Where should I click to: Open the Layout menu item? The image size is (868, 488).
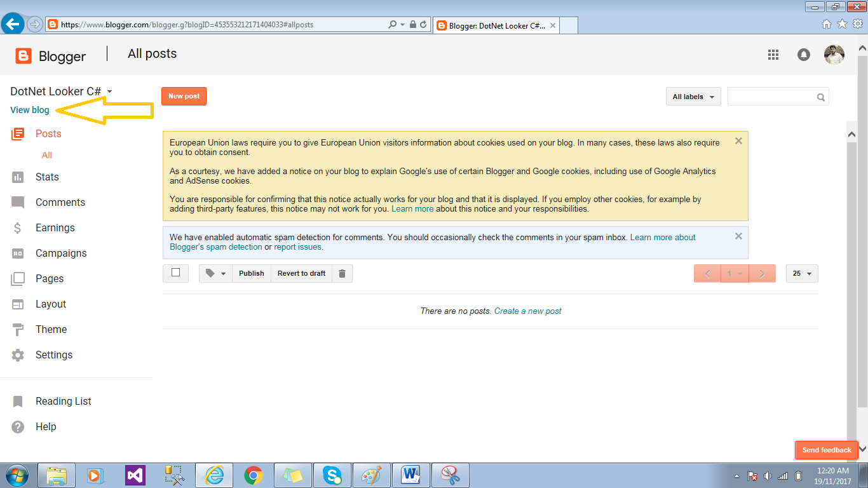(51, 304)
